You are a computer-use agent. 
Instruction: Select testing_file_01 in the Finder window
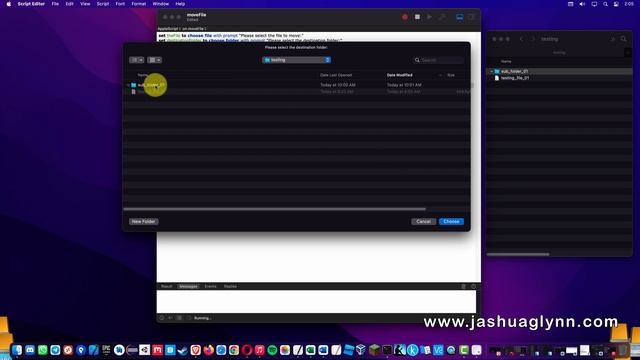coord(515,78)
